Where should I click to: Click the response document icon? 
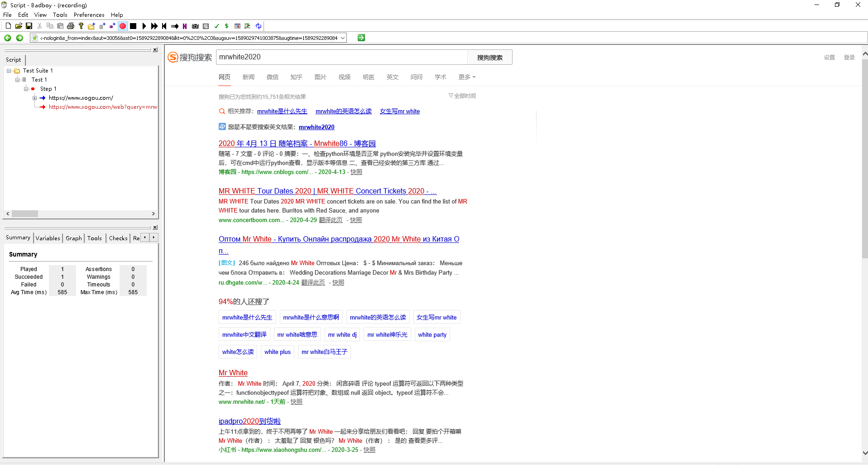click(206, 26)
